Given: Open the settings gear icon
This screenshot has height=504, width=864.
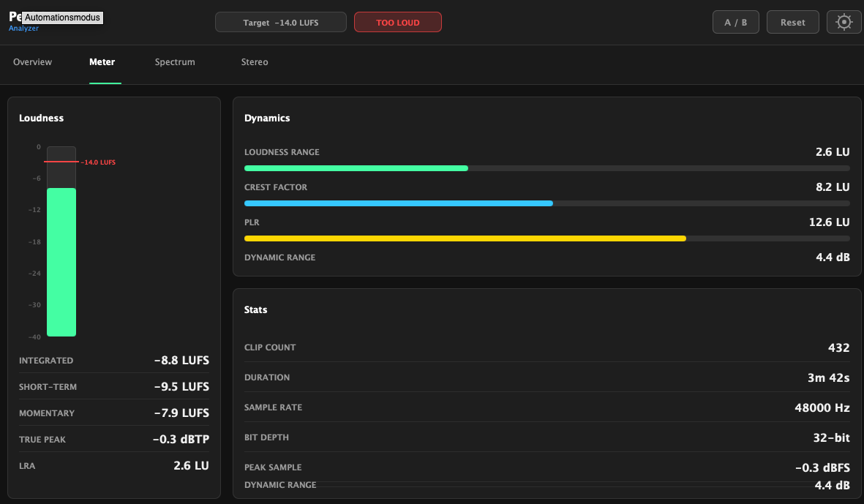Looking at the screenshot, I should (844, 22).
